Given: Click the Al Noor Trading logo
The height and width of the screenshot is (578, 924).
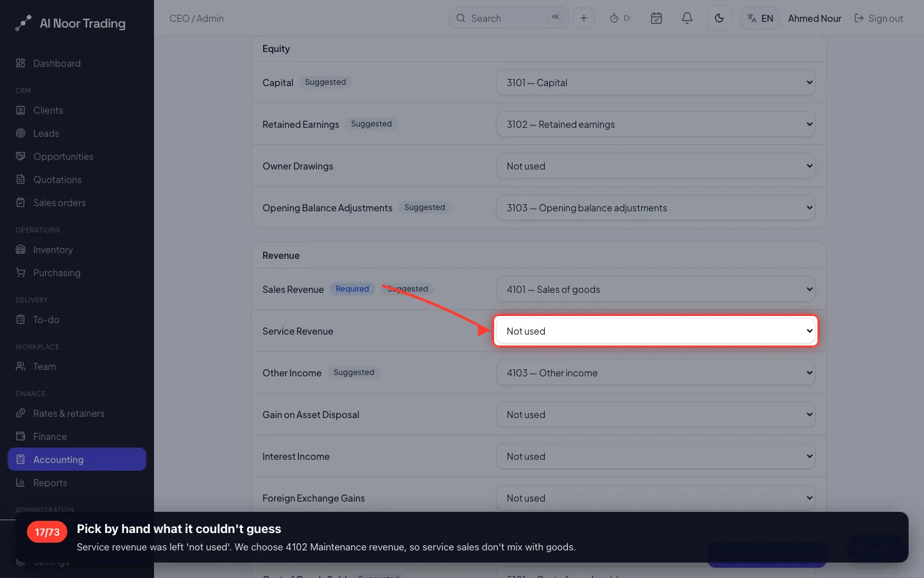Looking at the screenshot, I should 71,23.
